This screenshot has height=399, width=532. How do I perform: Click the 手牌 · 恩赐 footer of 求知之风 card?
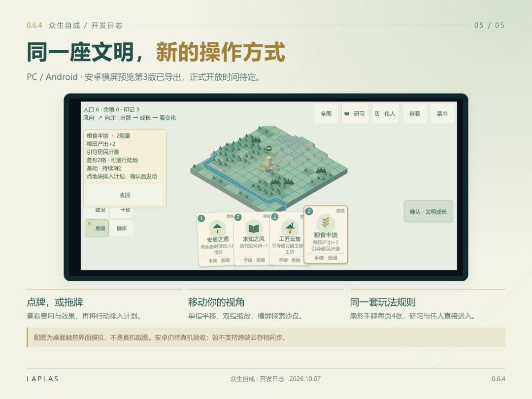click(254, 260)
